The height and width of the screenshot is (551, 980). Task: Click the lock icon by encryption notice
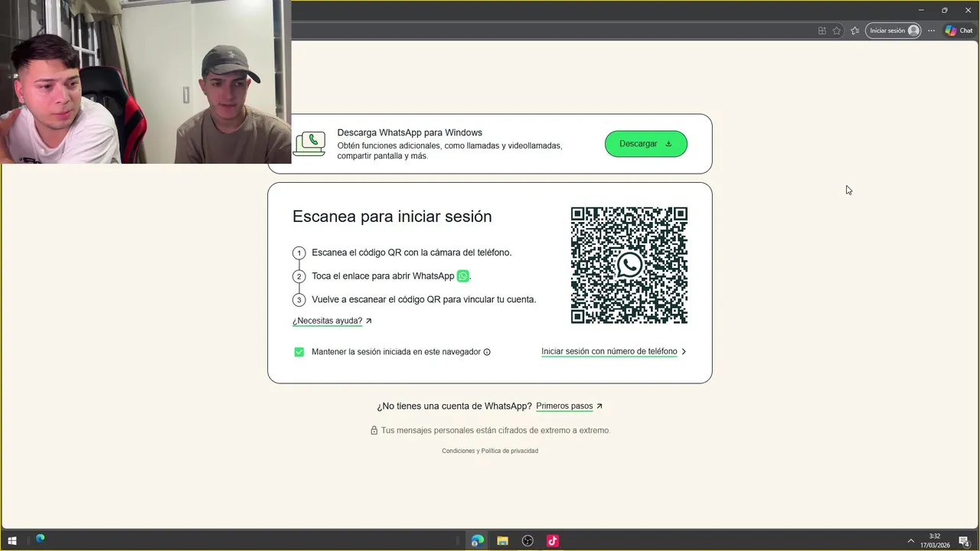[x=374, y=431]
